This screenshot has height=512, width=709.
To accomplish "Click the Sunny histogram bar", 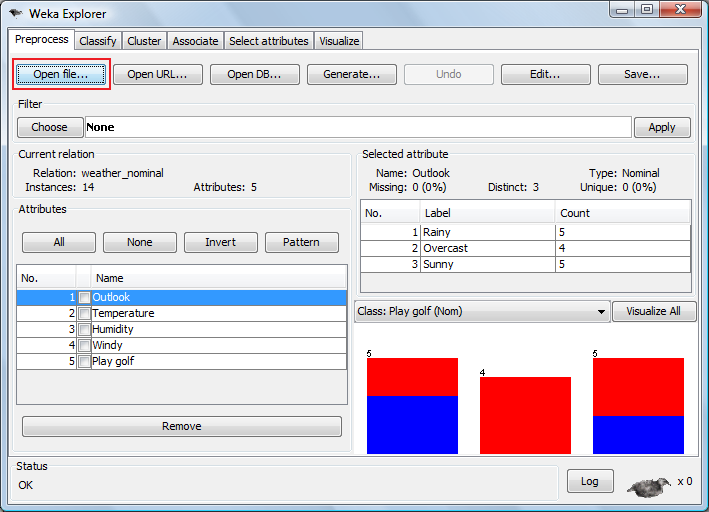I will click(x=638, y=406).
